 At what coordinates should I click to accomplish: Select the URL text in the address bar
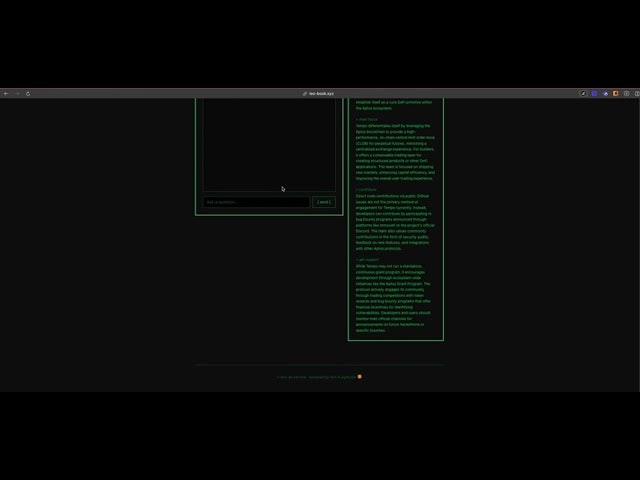coord(321,93)
